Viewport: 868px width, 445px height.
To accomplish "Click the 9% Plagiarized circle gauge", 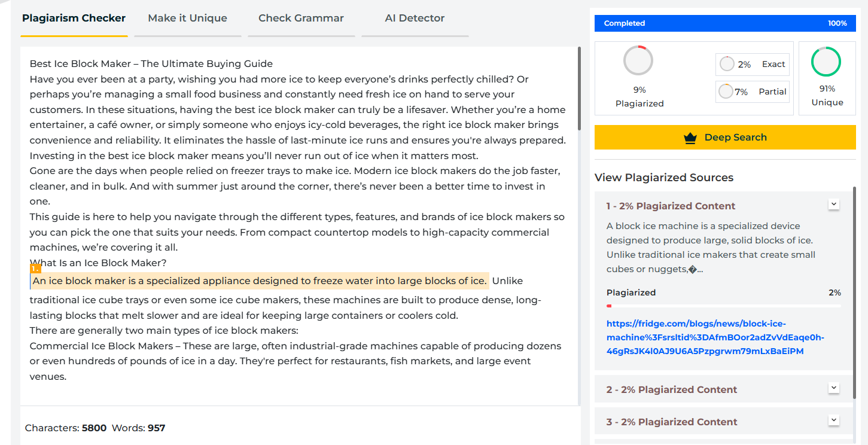I will point(638,60).
